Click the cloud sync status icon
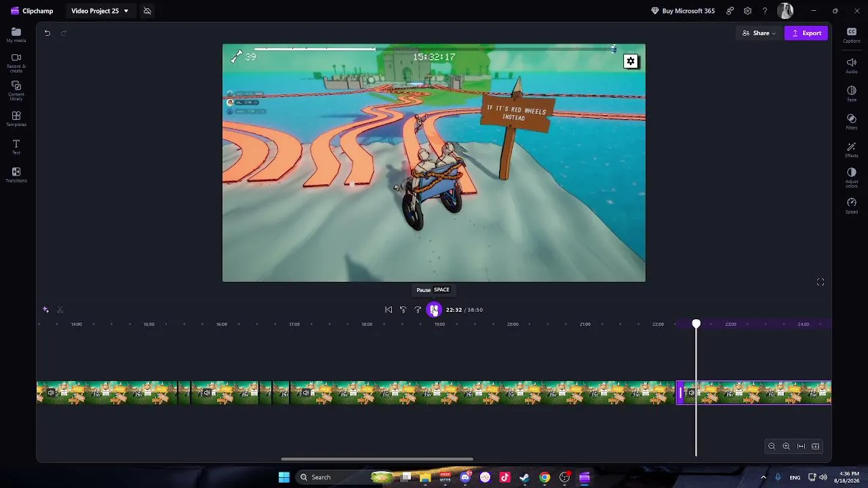 click(x=147, y=11)
